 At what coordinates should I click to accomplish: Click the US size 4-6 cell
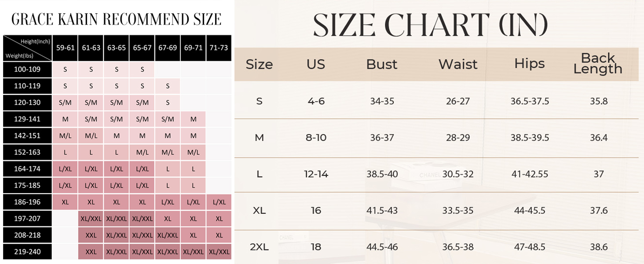[315, 101]
